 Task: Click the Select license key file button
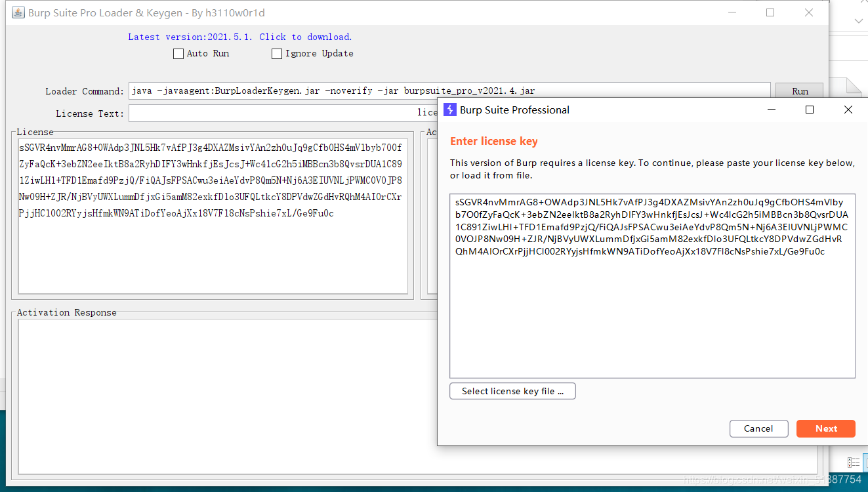[x=512, y=391]
